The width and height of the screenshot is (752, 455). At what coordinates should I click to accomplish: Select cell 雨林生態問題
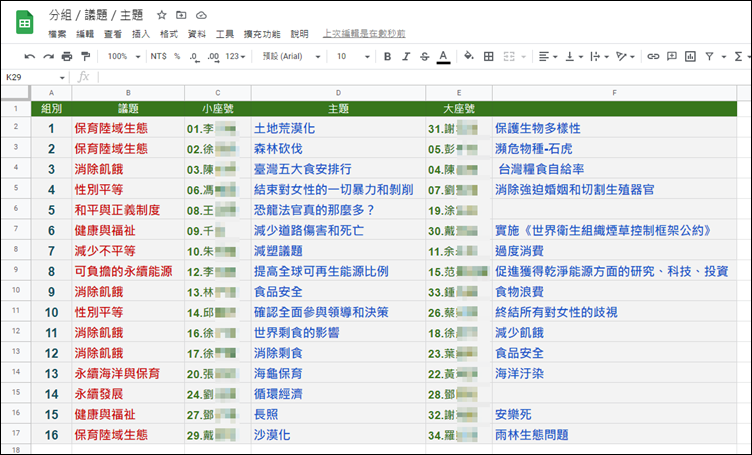tap(614, 435)
